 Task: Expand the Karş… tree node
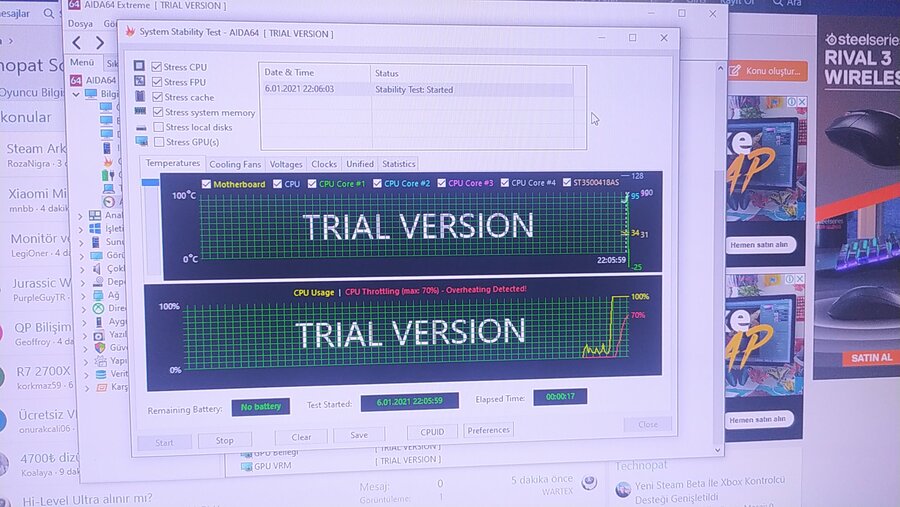[87, 388]
